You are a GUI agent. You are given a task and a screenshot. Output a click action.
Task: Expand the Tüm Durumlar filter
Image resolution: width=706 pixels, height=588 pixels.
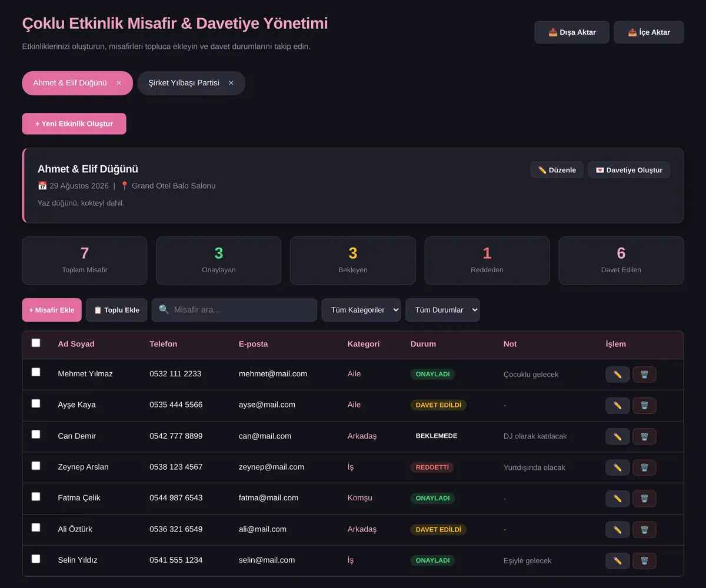tap(442, 310)
